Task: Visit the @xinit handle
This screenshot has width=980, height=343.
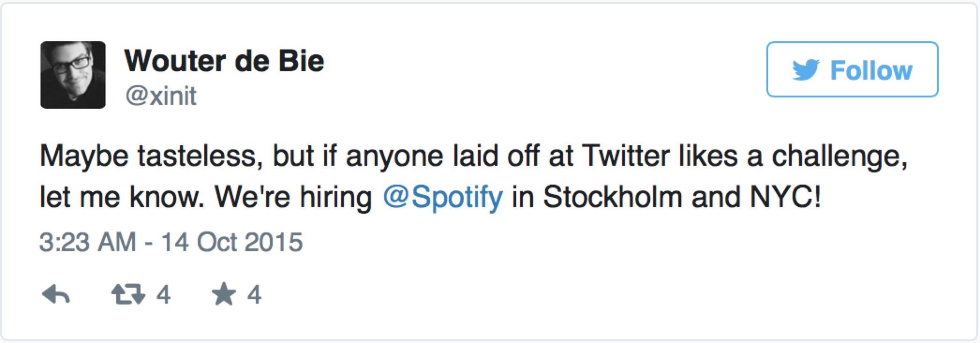Action: tap(161, 96)
